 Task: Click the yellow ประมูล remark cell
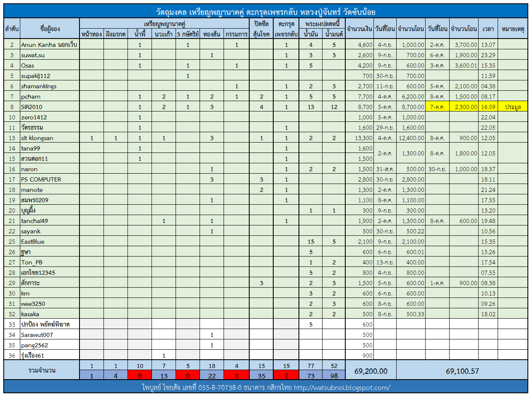(x=513, y=107)
